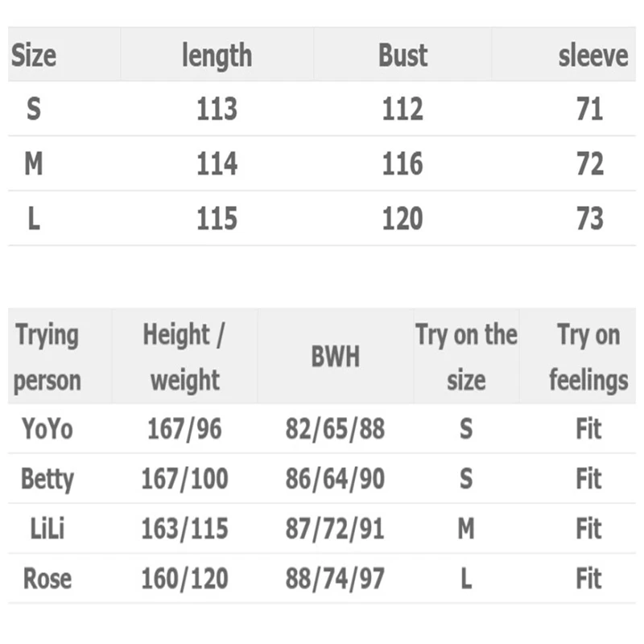This screenshot has width=644, height=644.
Task: Click the Try on feelings header
Action: [588, 357]
